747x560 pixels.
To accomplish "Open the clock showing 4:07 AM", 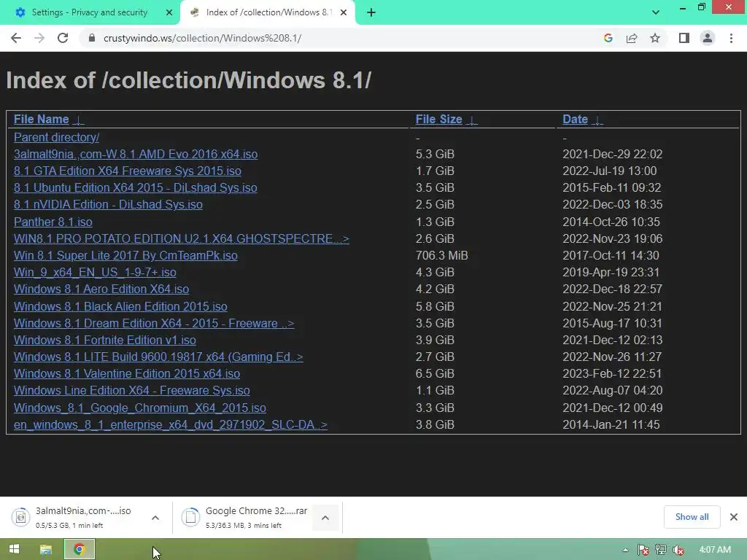I will (x=715, y=550).
